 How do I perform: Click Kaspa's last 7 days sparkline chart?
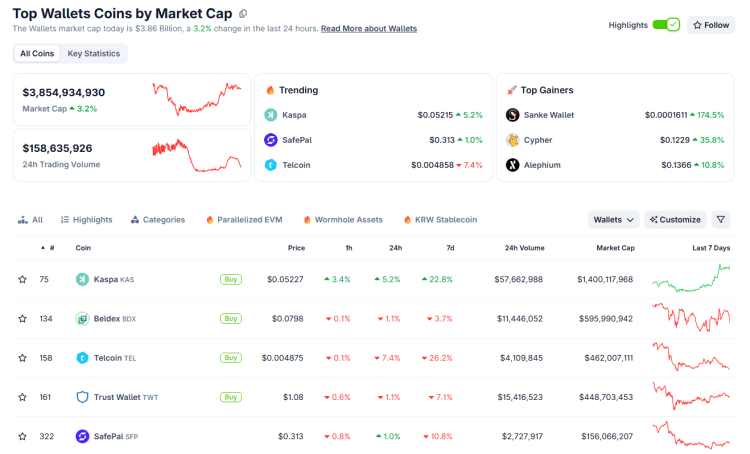pyautogui.click(x=692, y=279)
